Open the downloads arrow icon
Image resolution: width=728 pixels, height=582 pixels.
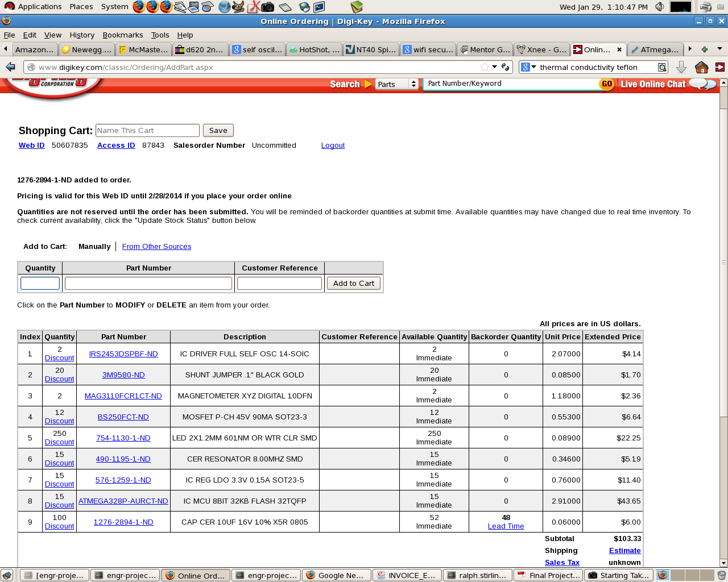pyautogui.click(x=681, y=67)
